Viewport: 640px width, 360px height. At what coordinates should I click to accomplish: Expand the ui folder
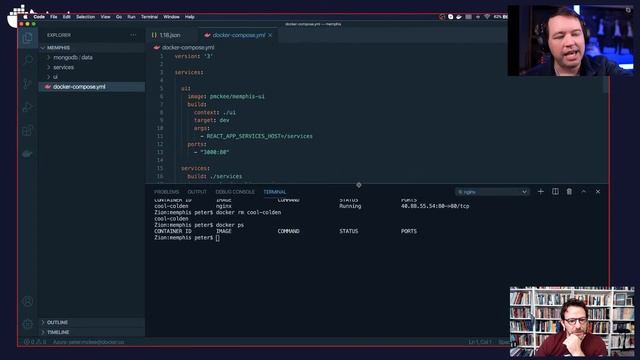tap(55, 77)
